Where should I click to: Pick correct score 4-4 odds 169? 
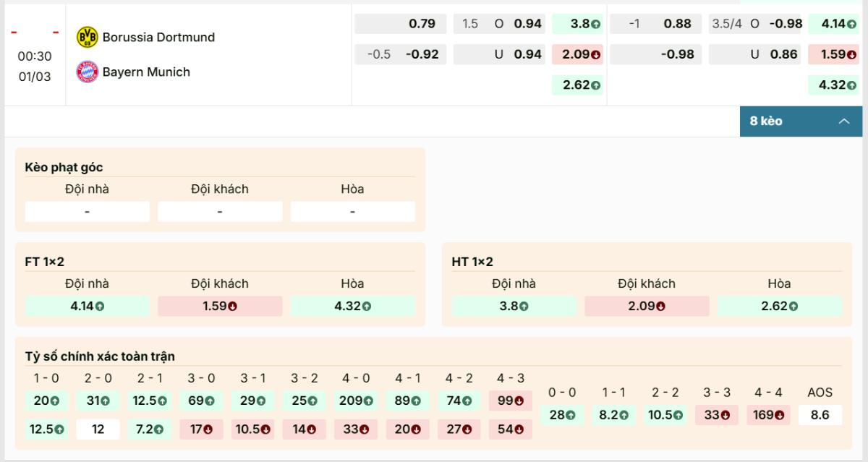[x=768, y=415]
